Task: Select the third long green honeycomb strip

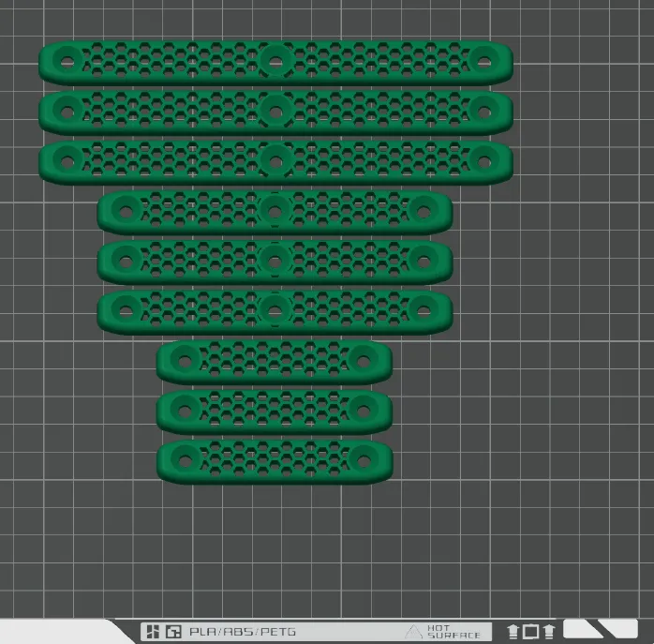Action: [x=275, y=162]
